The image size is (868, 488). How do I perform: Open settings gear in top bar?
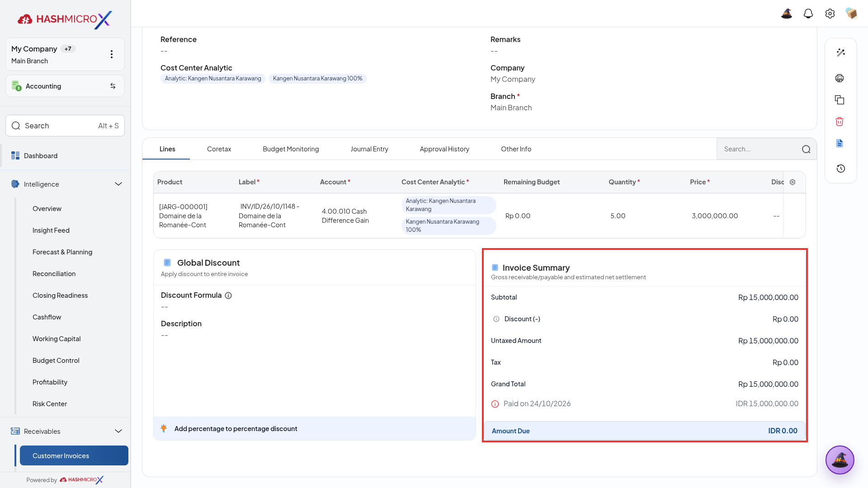(x=830, y=14)
